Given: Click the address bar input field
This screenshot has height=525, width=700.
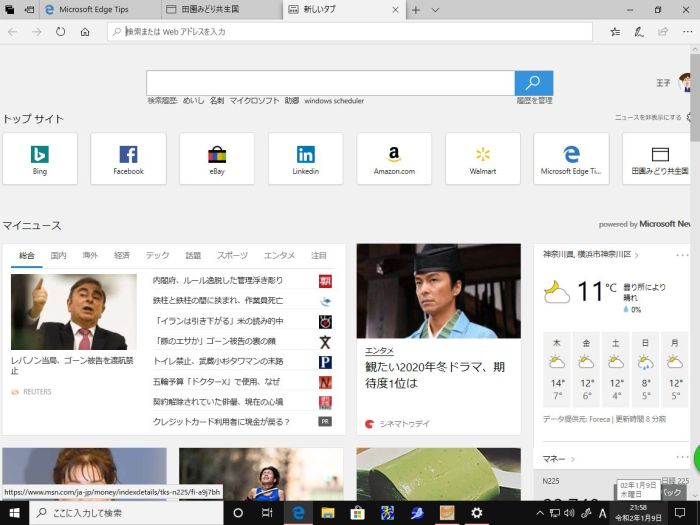Looking at the screenshot, I should pyautogui.click(x=350, y=32).
